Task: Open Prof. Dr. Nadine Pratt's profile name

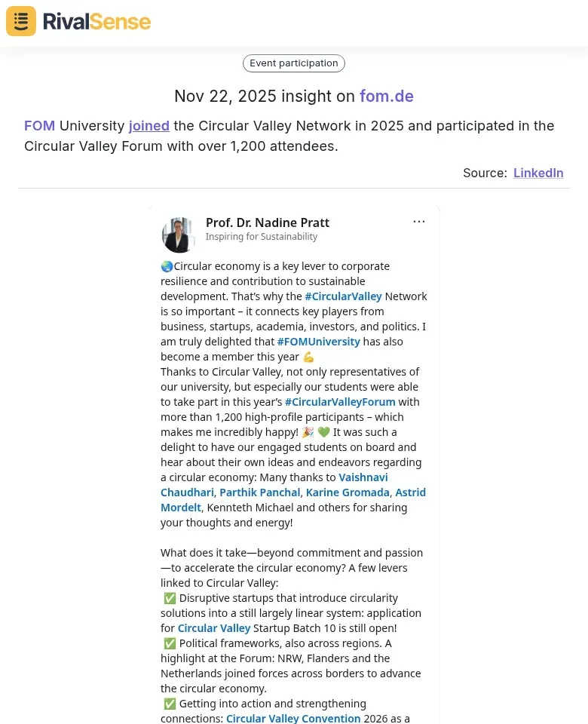Action: [268, 222]
